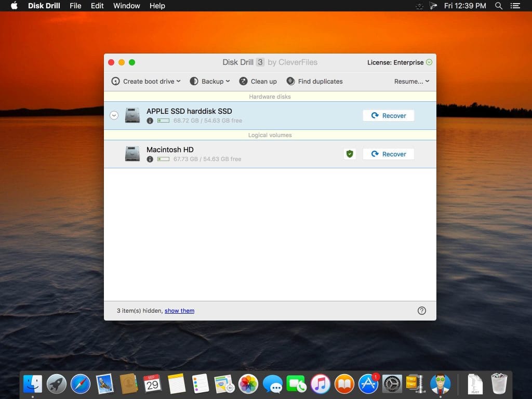Toggle the green Recovery Vault shield on Macintosh HD
Screen dimensions: 532x399
(x=349, y=154)
